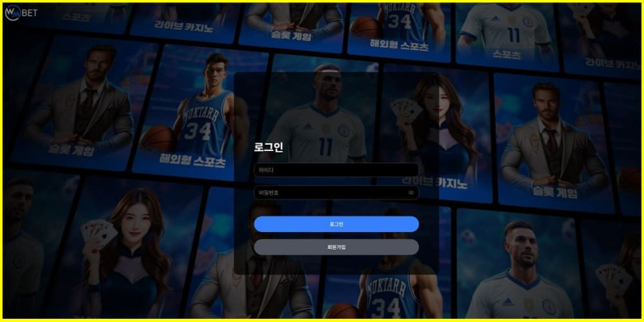Click the circular WM logo emblem
Viewport: 644px width, 322px height.
[x=12, y=12]
